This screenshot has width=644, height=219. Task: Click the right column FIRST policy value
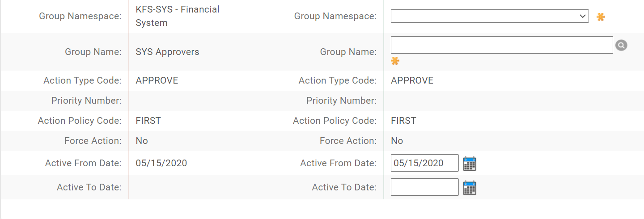pos(403,121)
